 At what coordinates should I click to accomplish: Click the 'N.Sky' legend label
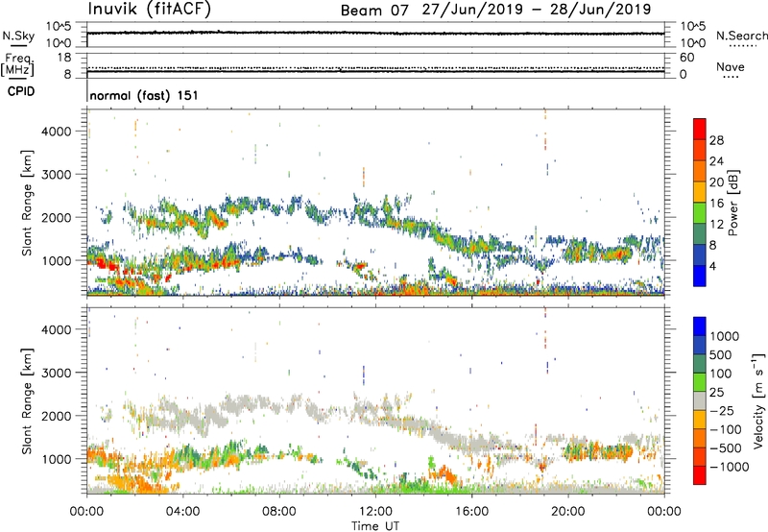18,36
